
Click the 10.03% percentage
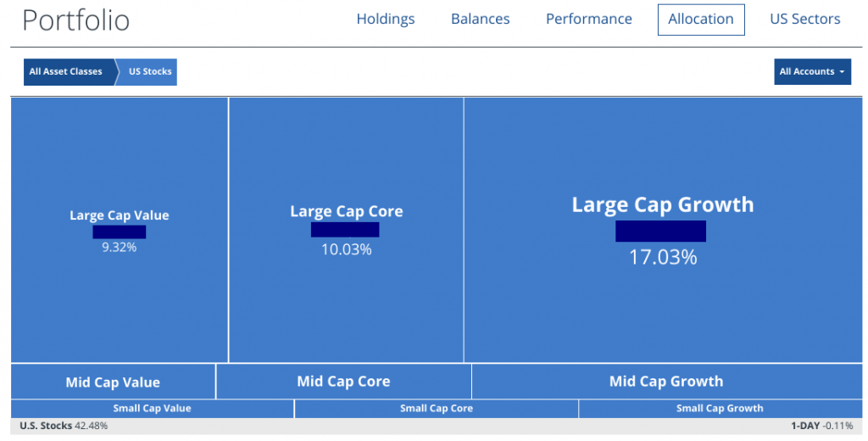347,249
